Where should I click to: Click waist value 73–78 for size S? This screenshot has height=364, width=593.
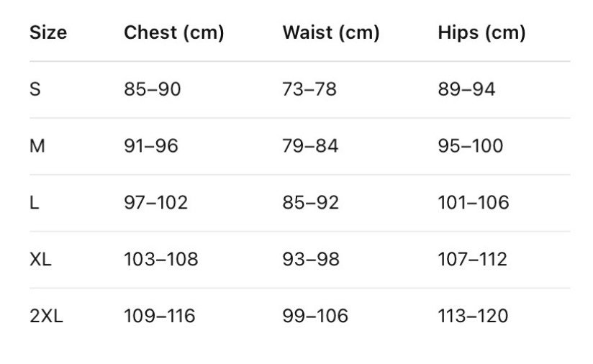pos(309,90)
